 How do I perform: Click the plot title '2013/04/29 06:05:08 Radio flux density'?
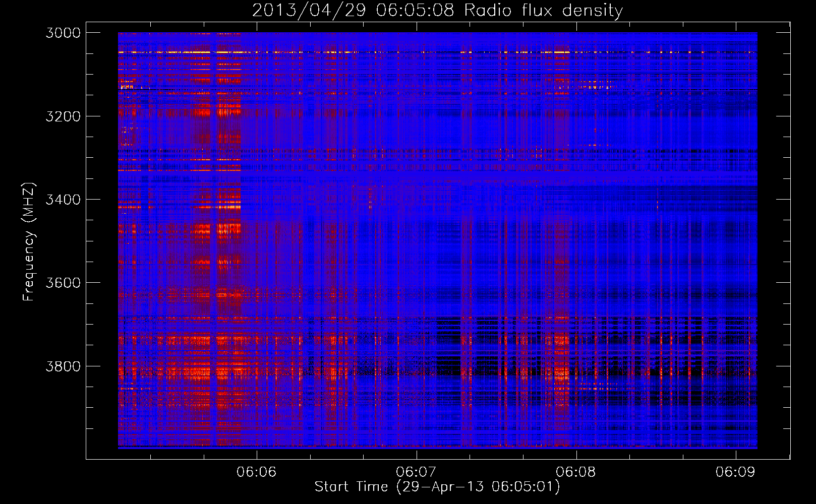(437, 11)
